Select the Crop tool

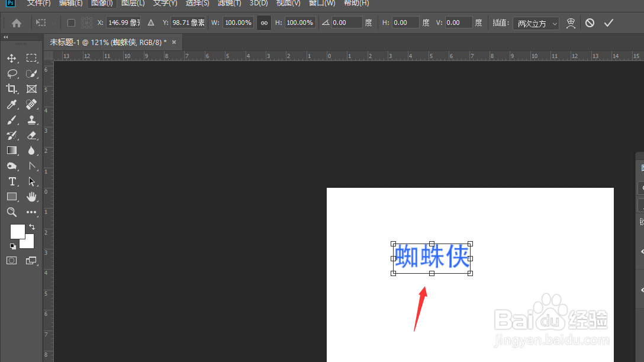point(11,89)
